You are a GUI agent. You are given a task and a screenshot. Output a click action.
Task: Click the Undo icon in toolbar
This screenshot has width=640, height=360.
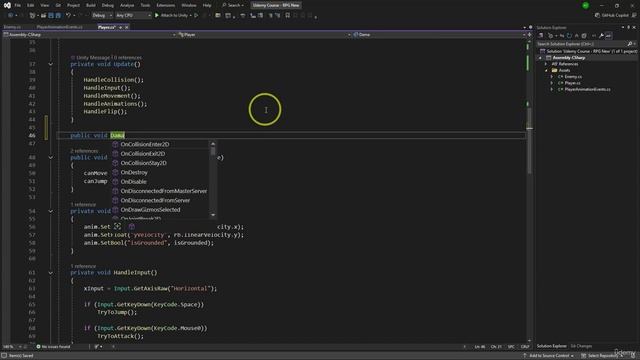68,16
